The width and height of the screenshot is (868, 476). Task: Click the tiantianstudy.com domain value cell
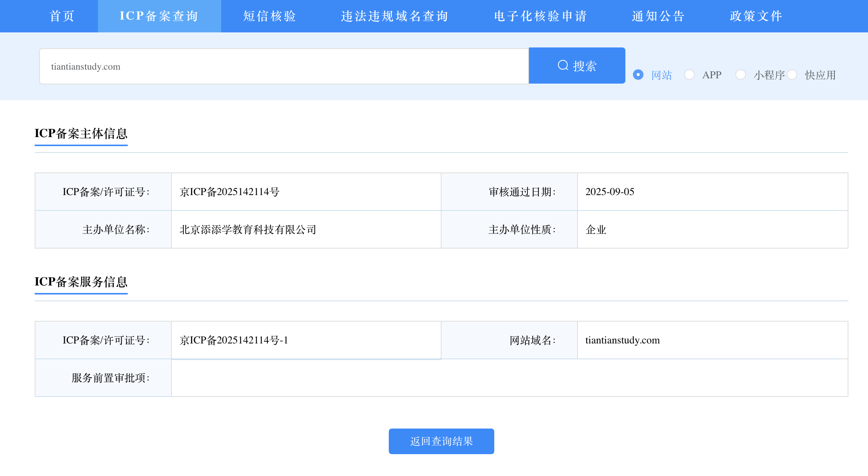tap(622, 340)
